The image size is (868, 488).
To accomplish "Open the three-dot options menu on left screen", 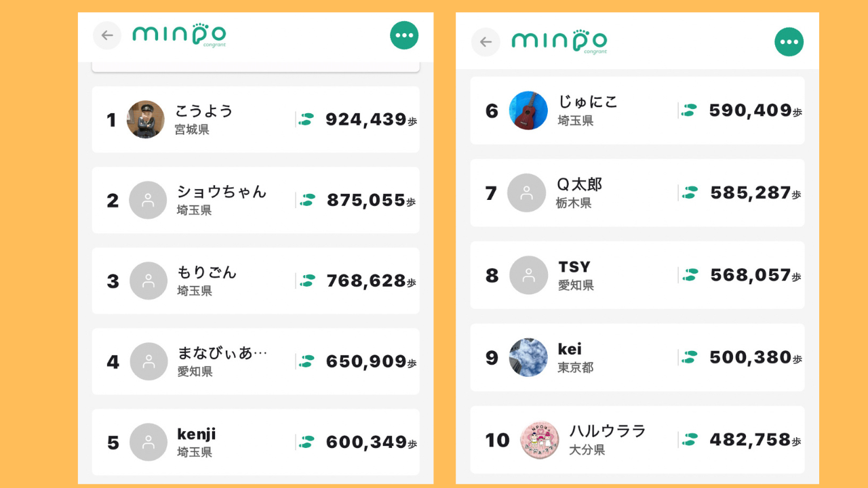I will coord(404,35).
